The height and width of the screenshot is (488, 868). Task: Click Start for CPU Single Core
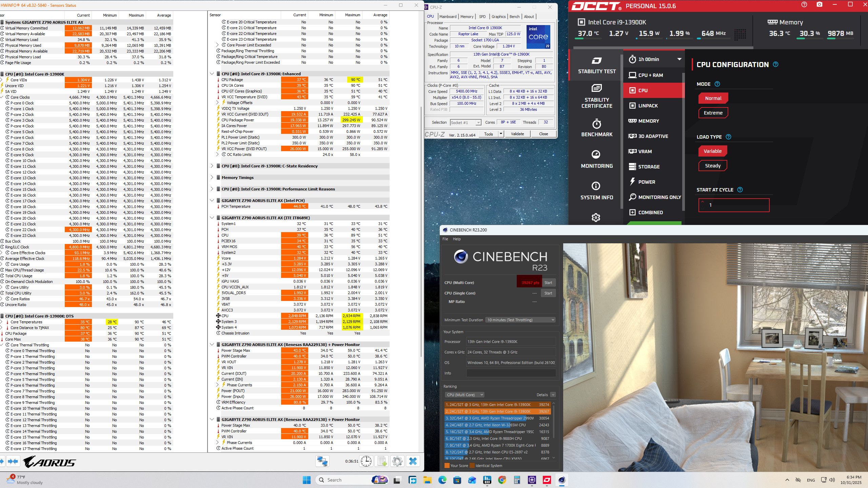(548, 293)
